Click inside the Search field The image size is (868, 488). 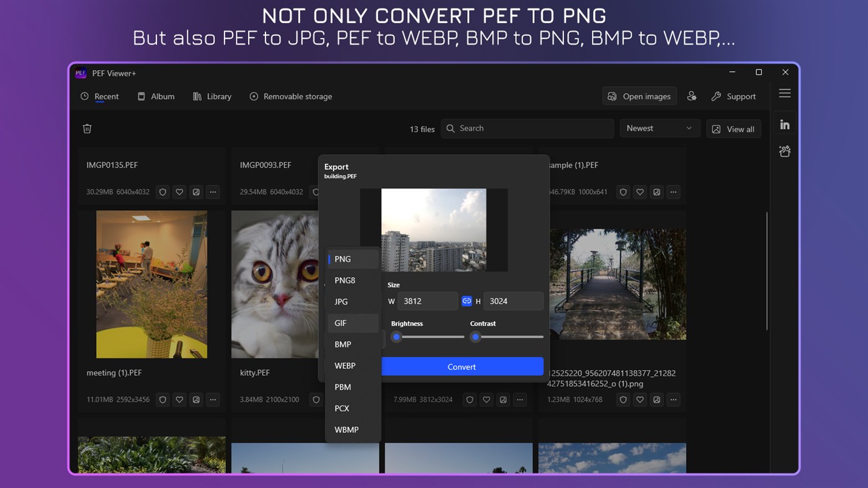pos(527,128)
